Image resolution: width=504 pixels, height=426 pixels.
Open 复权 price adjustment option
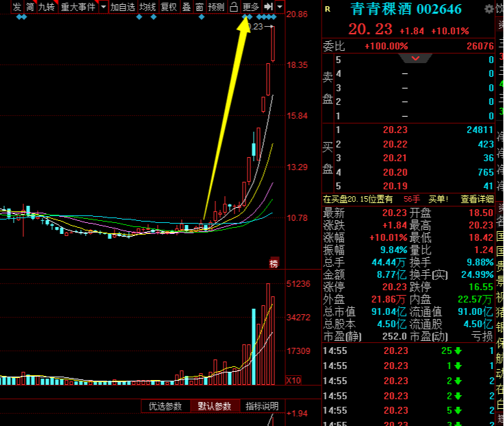[x=169, y=6]
